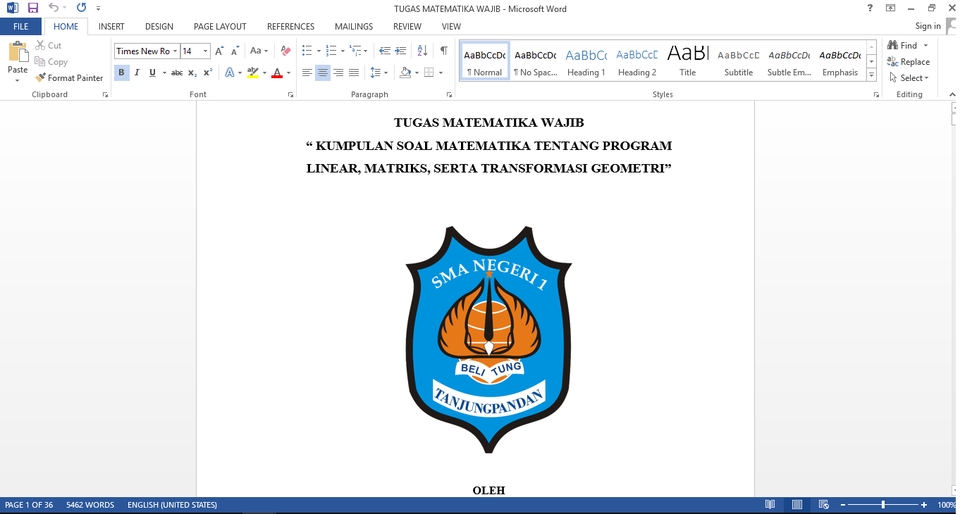The image size is (960, 514).
Task: Open PAGE LAYOUT tab
Action: coord(220,26)
